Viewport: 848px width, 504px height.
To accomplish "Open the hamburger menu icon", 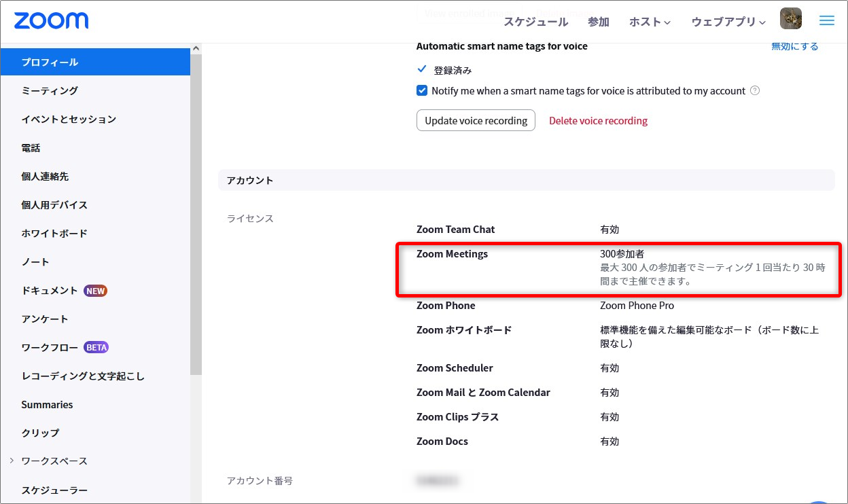I will [x=827, y=21].
